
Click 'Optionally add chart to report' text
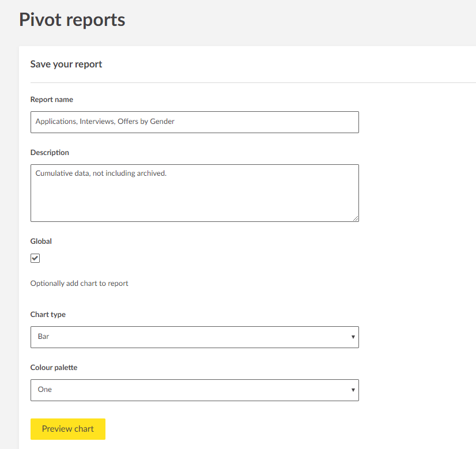[x=80, y=284]
